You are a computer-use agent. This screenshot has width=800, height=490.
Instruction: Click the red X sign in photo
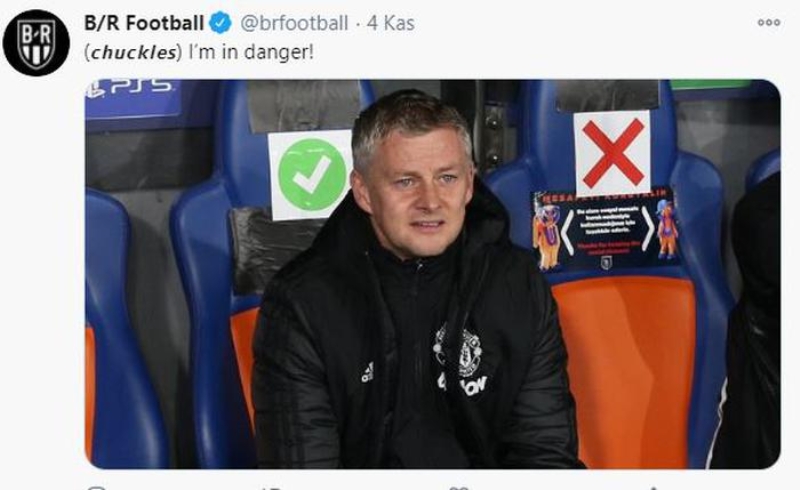[612, 153]
